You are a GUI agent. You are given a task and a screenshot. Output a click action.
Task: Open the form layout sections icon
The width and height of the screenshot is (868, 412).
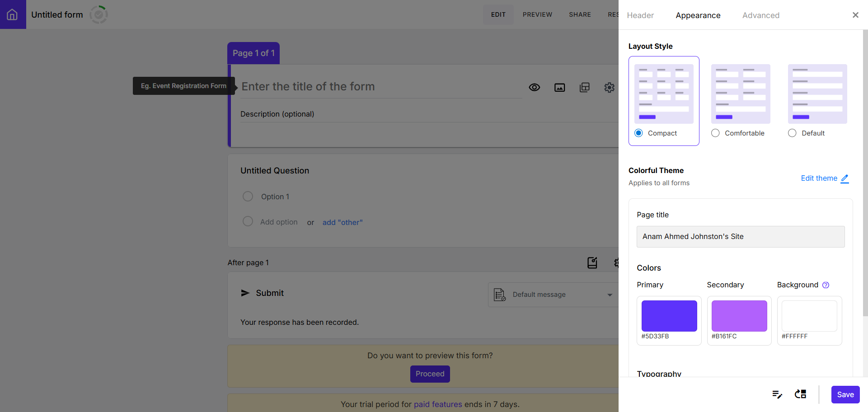[584, 87]
